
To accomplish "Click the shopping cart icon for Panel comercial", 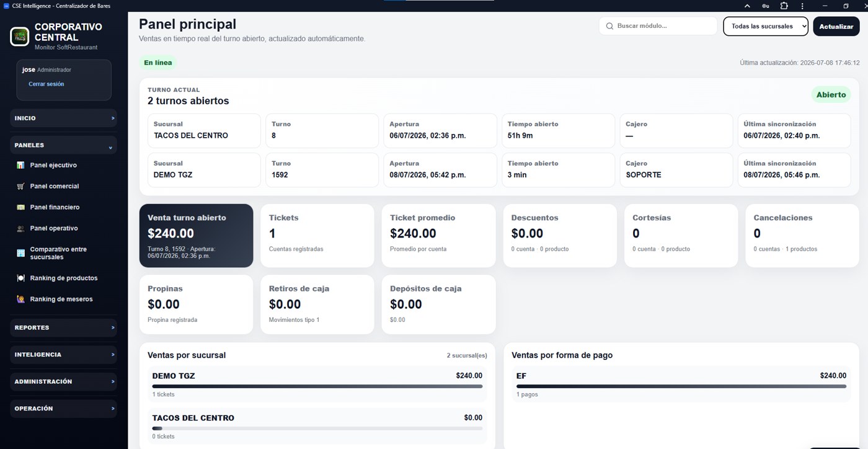I will pyautogui.click(x=20, y=187).
